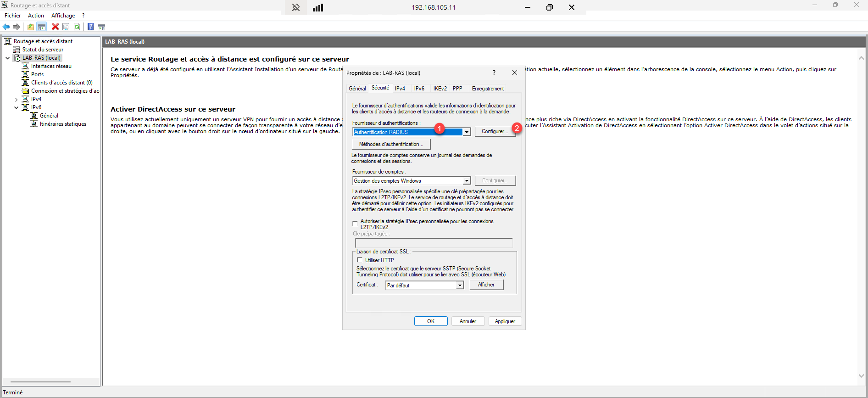Open the Fournisseur d'authentifications dropdown

coord(467,132)
